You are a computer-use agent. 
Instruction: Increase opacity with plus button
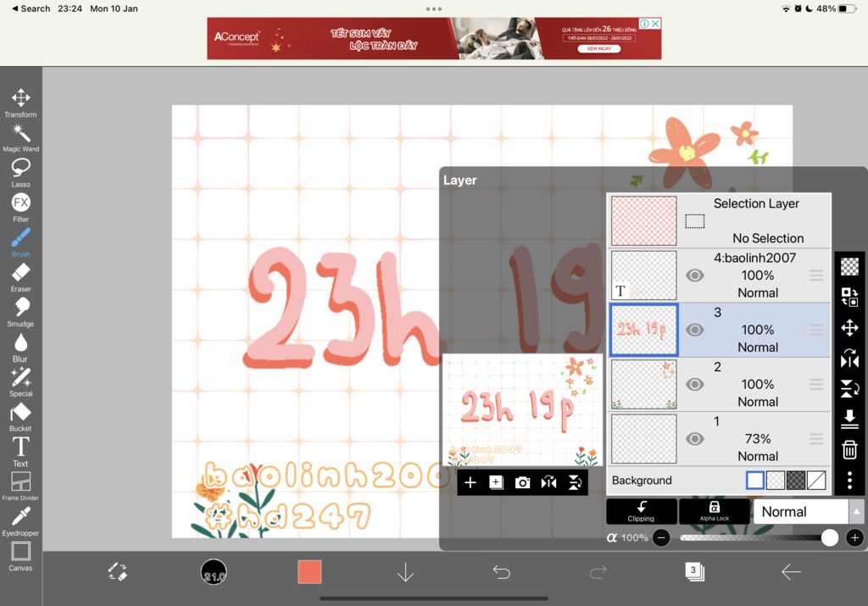pyautogui.click(x=854, y=537)
